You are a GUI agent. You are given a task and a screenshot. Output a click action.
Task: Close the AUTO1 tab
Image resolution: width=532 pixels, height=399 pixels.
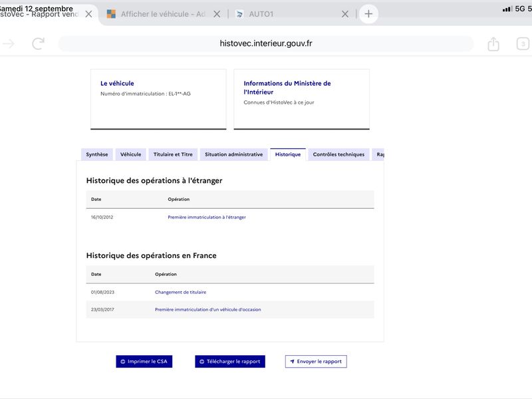pos(345,14)
